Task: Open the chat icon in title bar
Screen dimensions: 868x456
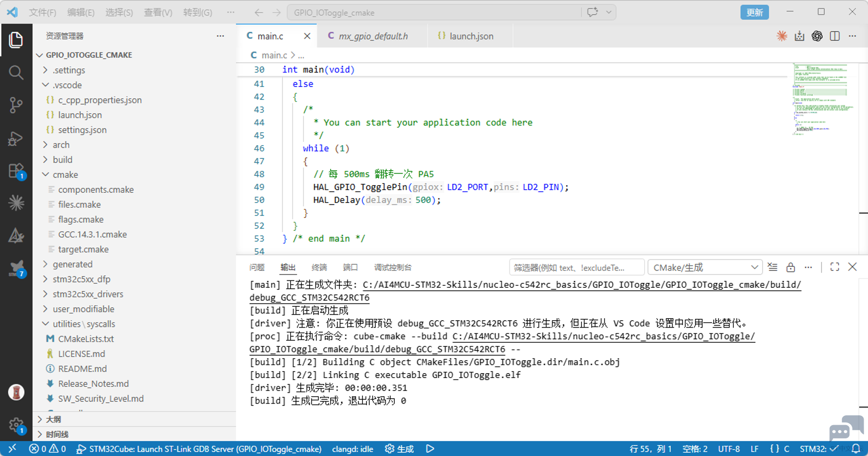Action: tap(592, 12)
